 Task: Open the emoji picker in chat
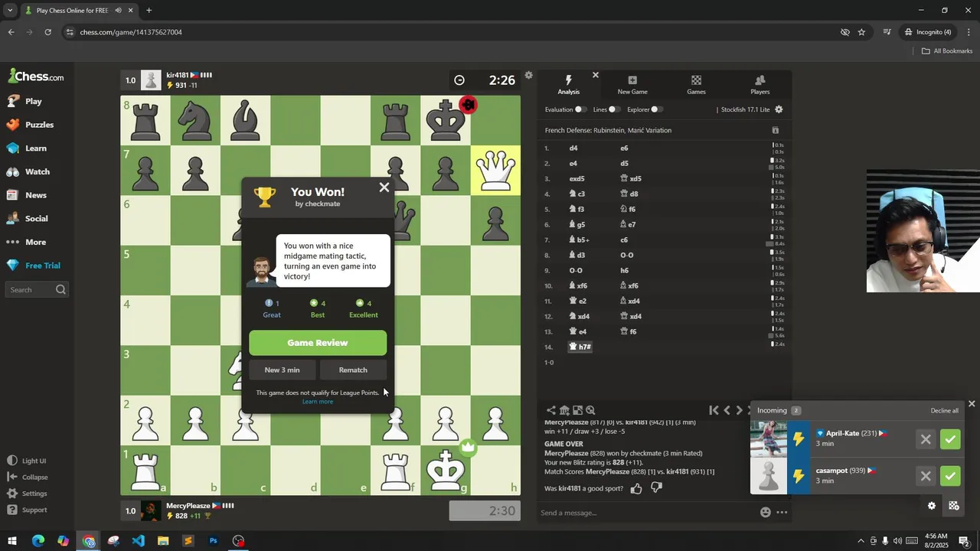[766, 513]
